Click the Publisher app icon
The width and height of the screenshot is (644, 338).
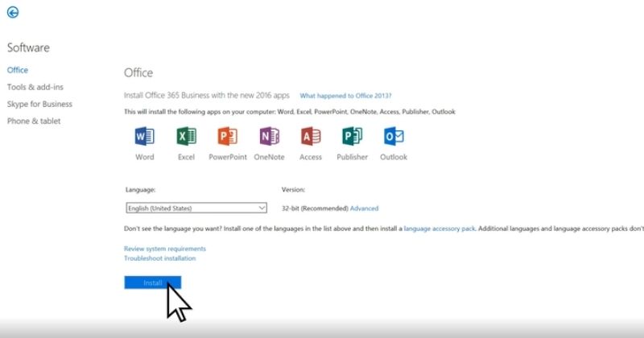tap(352, 136)
